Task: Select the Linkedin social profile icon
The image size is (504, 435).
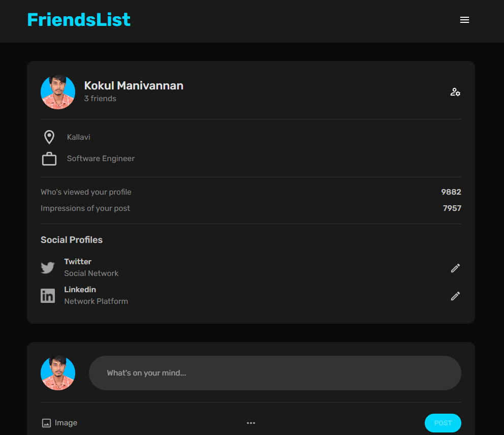Action: click(47, 295)
